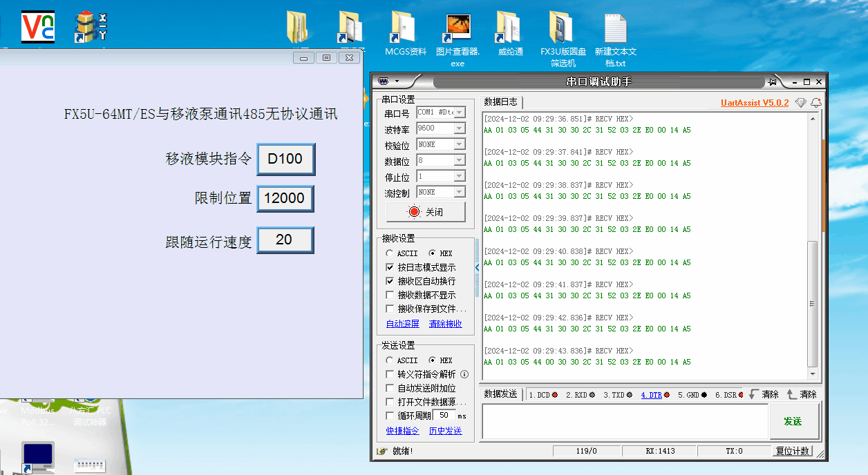Click the info icon next to 转义符指令解析
868x475 pixels.
pos(464,374)
